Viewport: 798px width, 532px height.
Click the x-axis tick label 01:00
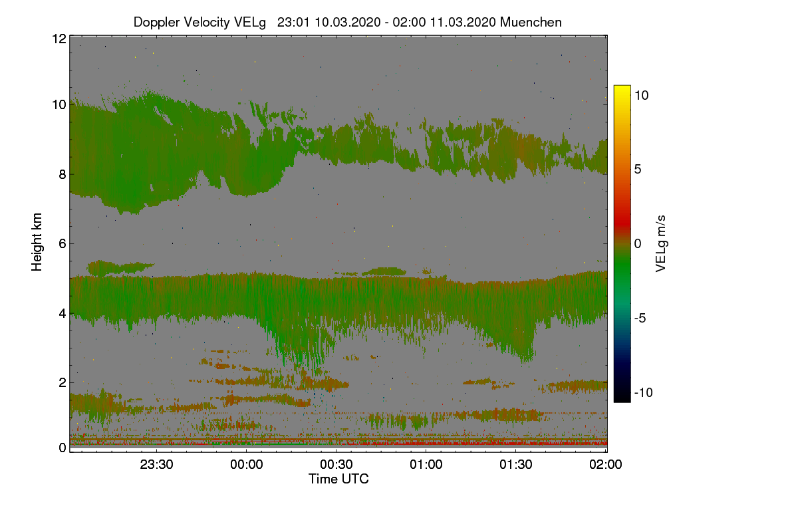(426, 465)
